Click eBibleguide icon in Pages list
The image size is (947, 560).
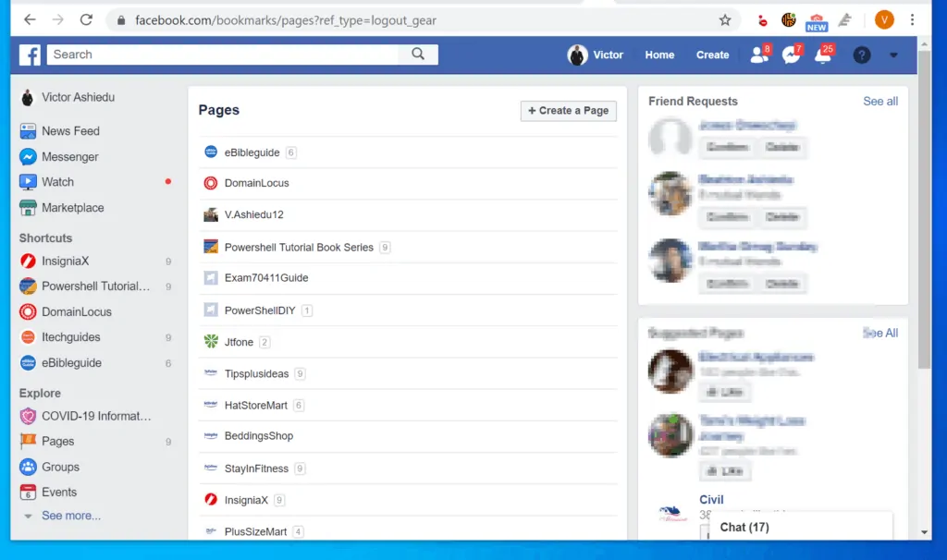tap(211, 152)
